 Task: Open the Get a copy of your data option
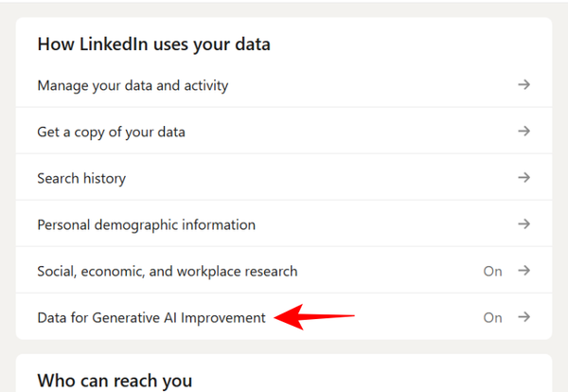[111, 132]
